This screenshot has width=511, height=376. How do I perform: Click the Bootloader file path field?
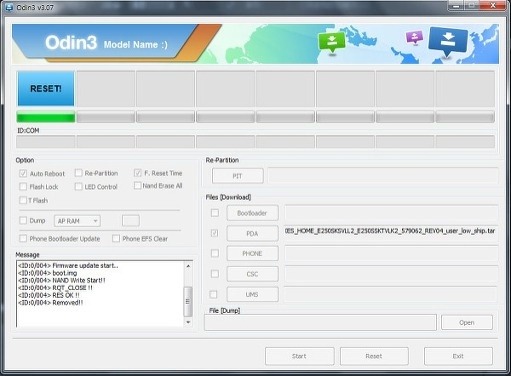[x=390, y=213]
